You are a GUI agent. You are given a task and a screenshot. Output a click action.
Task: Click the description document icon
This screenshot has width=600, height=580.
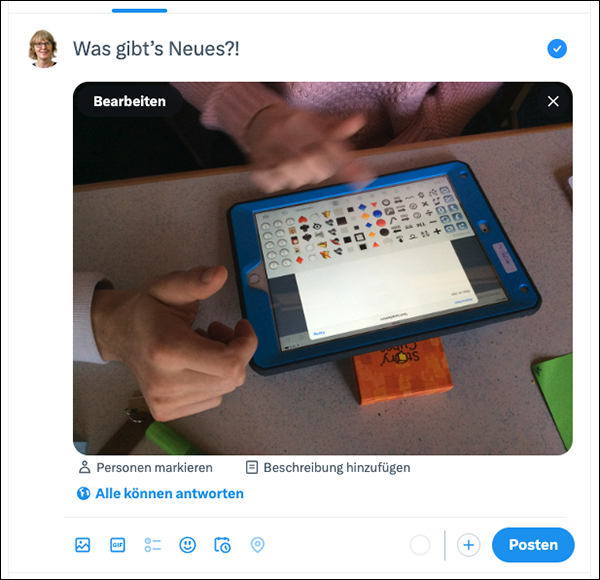click(251, 467)
